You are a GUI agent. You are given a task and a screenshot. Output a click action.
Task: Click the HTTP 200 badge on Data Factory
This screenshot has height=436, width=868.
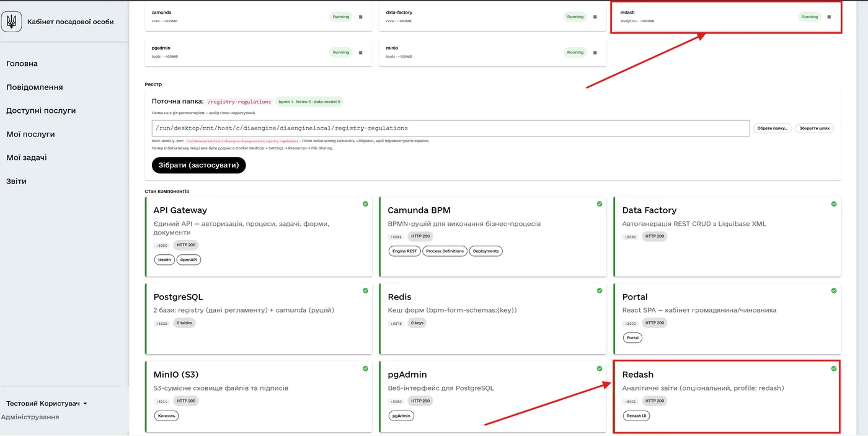pyautogui.click(x=654, y=236)
